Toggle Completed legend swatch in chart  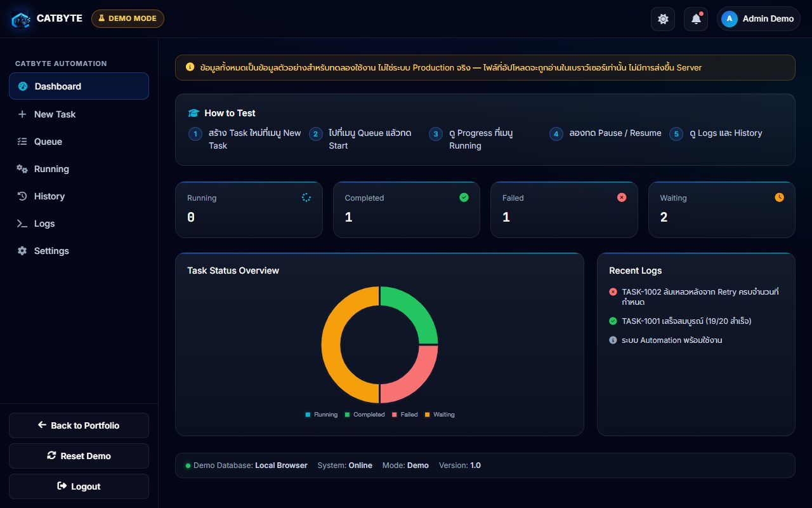pos(347,415)
